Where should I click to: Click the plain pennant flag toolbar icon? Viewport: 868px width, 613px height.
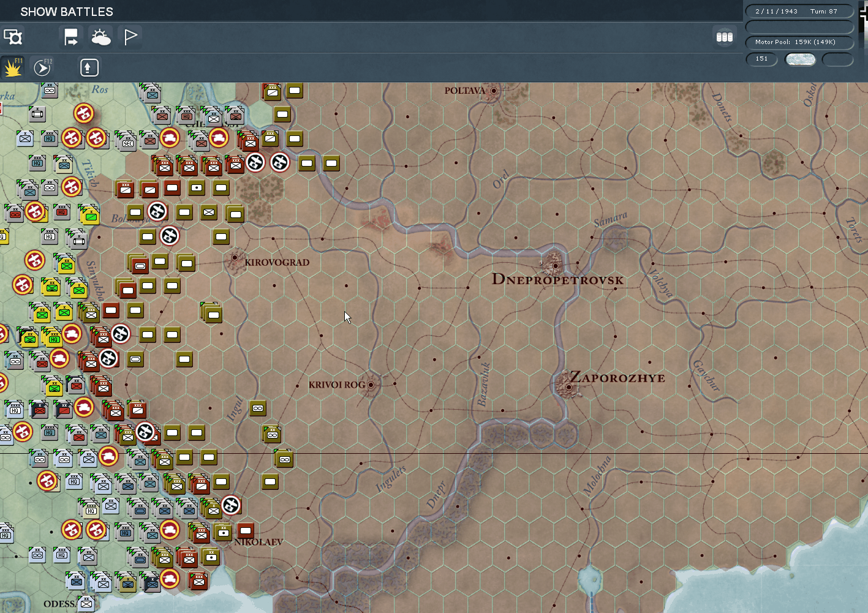tap(130, 37)
